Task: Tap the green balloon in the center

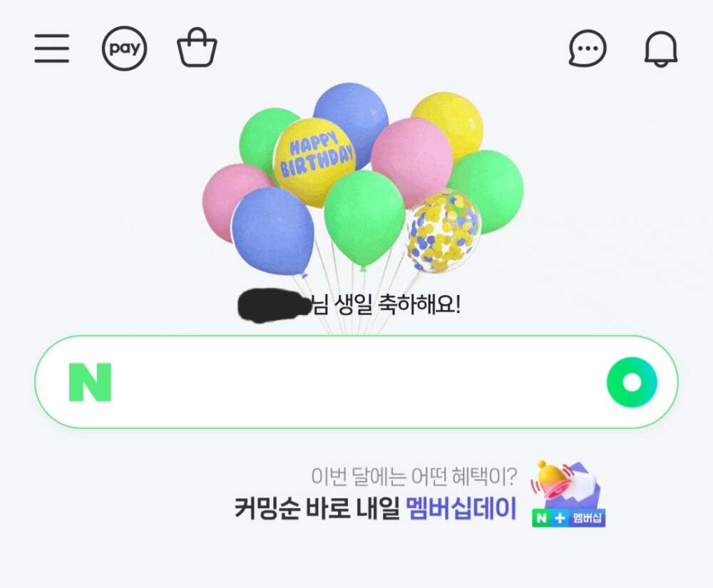Action: pos(364,220)
